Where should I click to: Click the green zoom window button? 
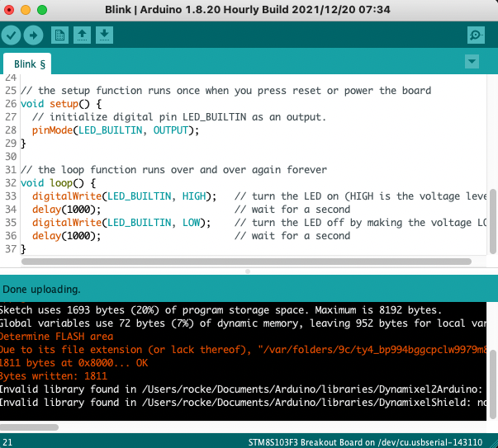click(x=42, y=10)
